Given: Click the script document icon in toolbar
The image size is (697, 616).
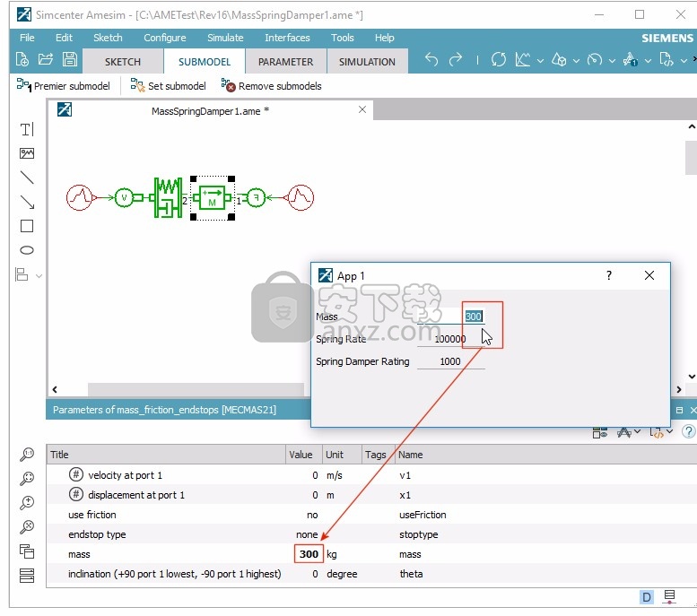Looking at the screenshot, I should coord(667,59).
